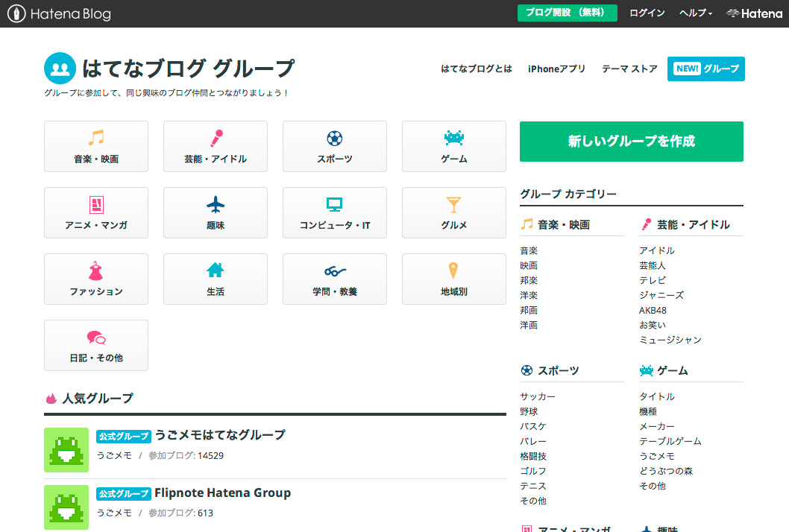Click the AKB48 subcategory link
This screenshot has height=532, width=789.
point(653,310)
